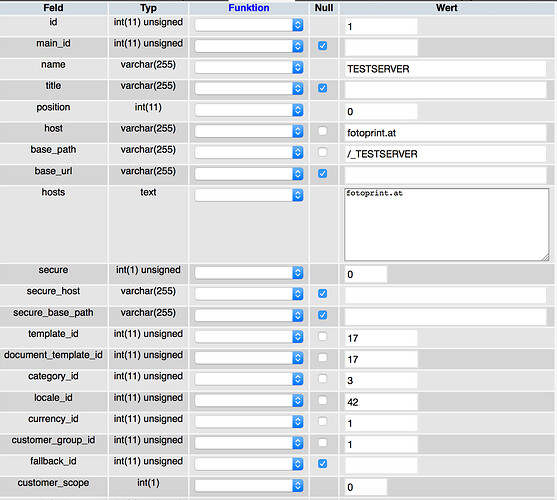557x500 pixels.
Task: Expand function selector for hosts row
Action: click(x=249, y=195)
